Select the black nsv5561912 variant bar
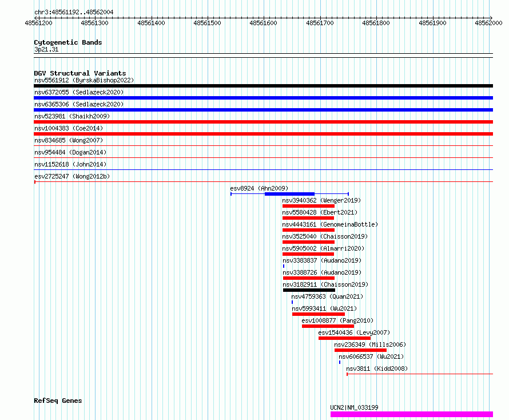Image resolution: width=509 pixels, height=420 pixels. click(263, 86)
